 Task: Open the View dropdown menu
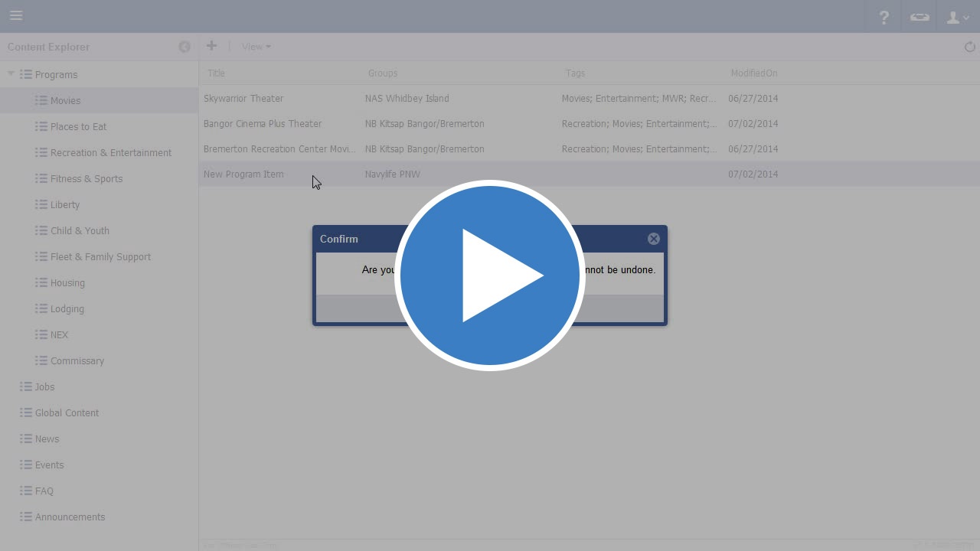click(x=256, y=47)
